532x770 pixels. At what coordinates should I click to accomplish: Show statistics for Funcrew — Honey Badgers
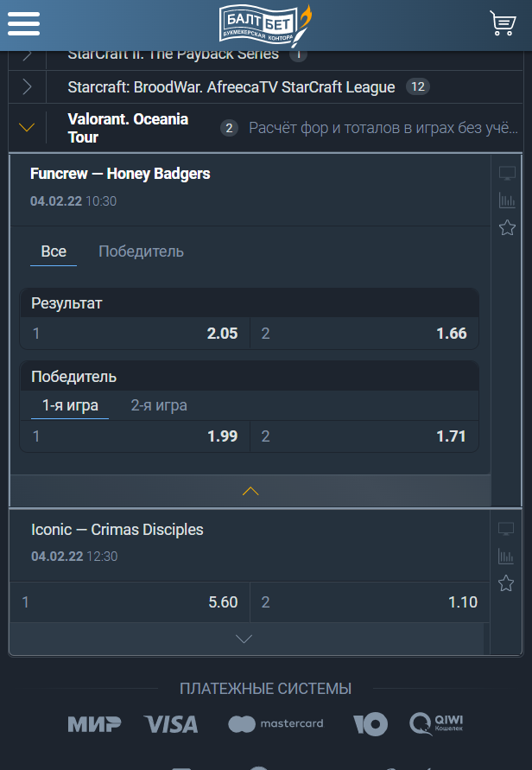[x=507, y=200]
